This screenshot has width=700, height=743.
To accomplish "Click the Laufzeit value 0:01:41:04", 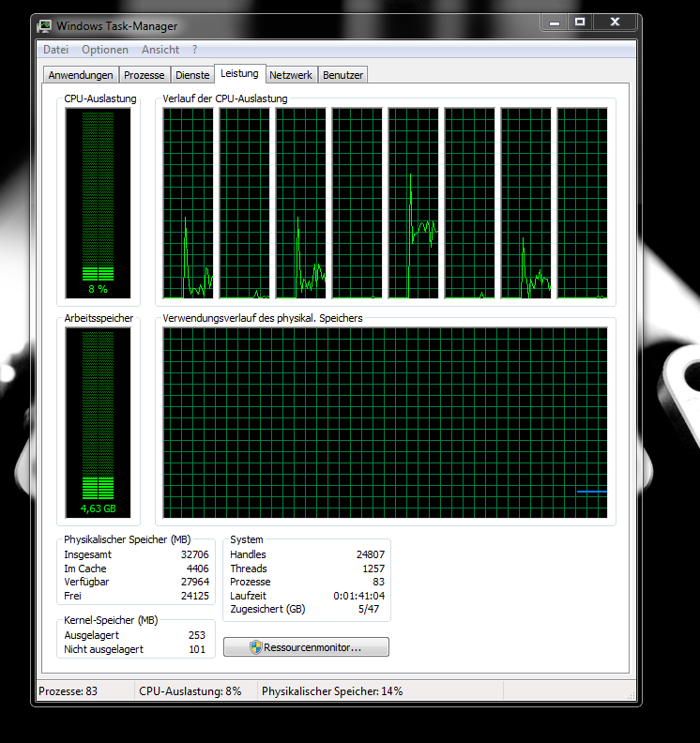I will [358, 596].
